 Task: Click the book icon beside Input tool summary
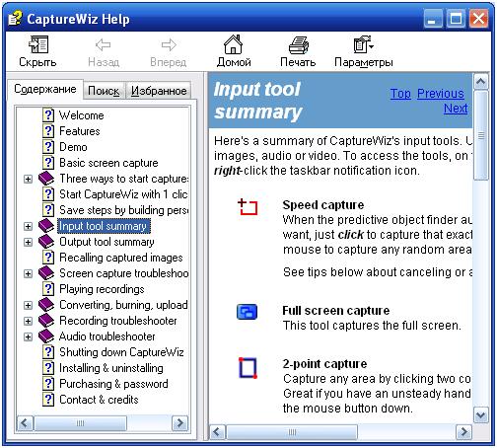tap(46, 226)
